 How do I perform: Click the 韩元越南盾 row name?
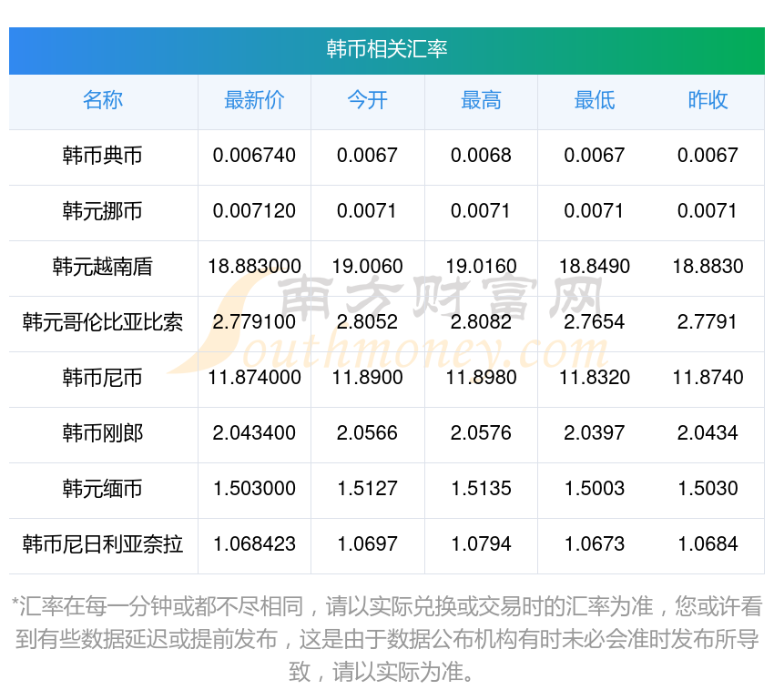[x=103, y=267]
